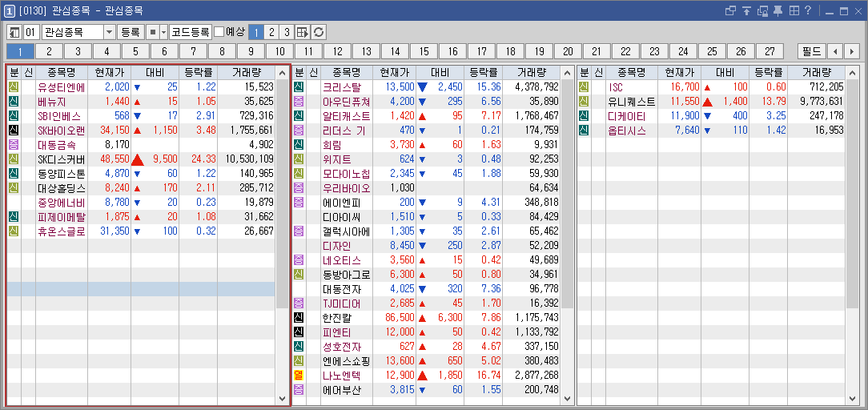Click the group number field showing 01
868x410 pixels.
[x=31, y=31]
